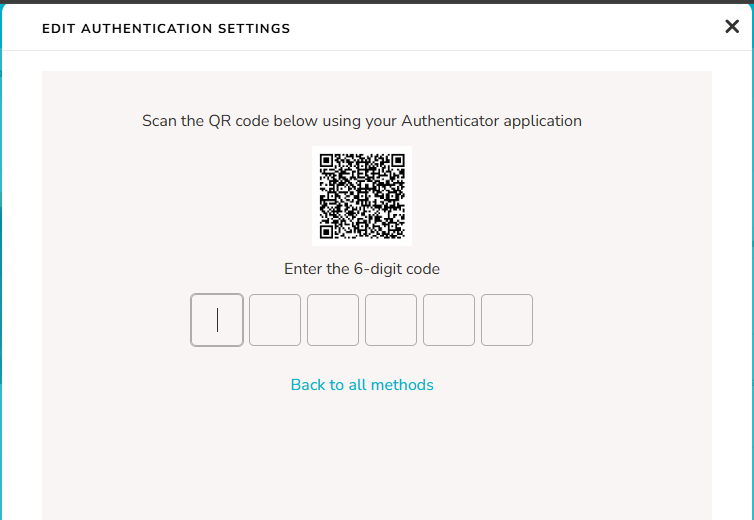Select the fifth digit code box
The width and height of the screenshot is (754, 520).
point(449,320)
